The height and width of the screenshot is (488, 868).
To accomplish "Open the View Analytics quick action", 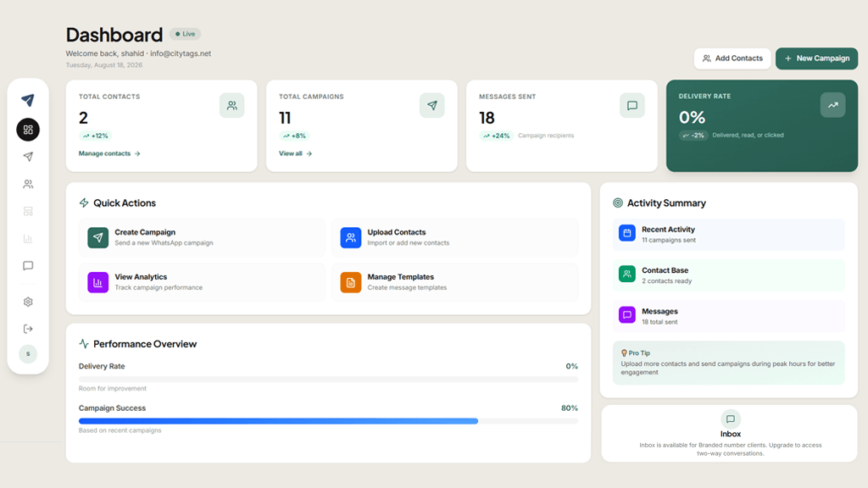I will click(x=202, y=282).
